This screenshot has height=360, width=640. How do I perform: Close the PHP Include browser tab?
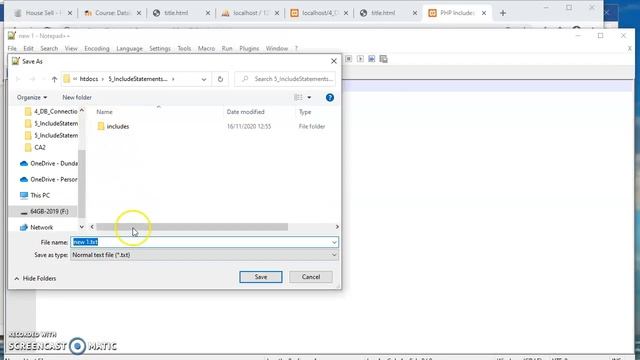click(484, 13)
